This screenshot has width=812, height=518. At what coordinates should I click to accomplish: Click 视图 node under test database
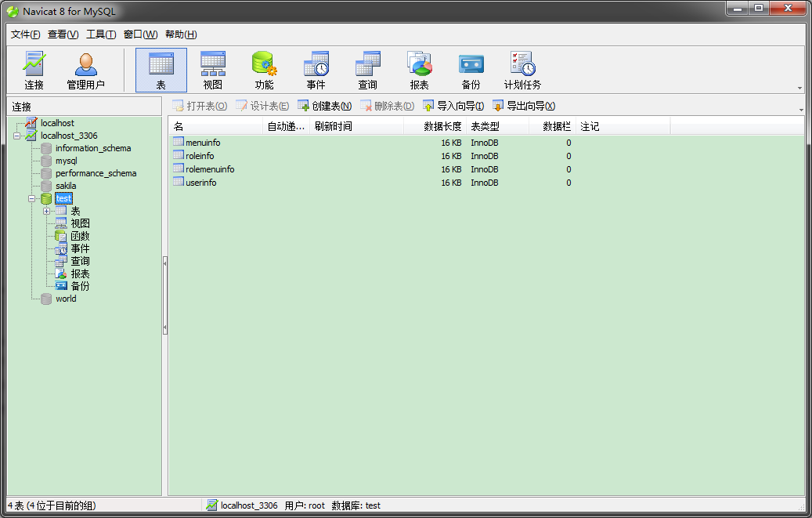coord(81,223)
